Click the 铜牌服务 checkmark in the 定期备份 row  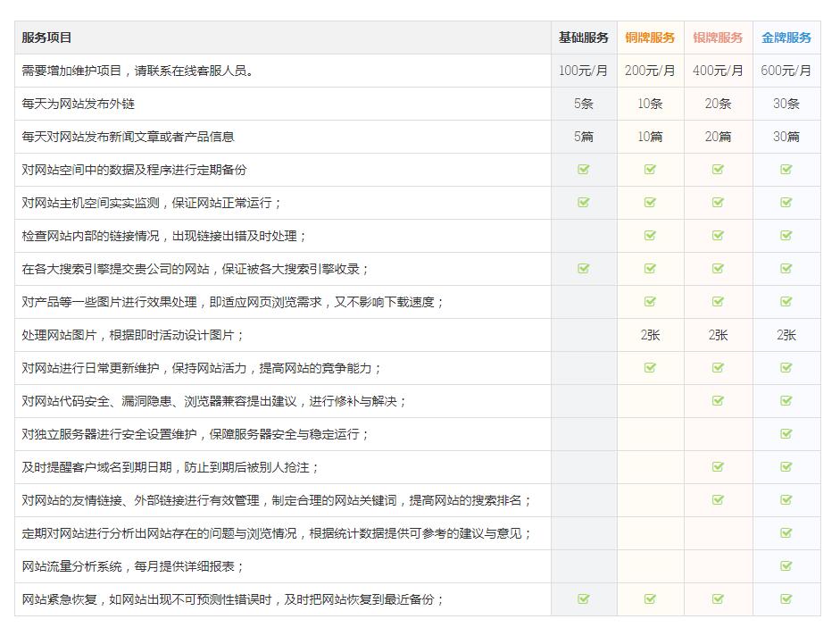650,170
